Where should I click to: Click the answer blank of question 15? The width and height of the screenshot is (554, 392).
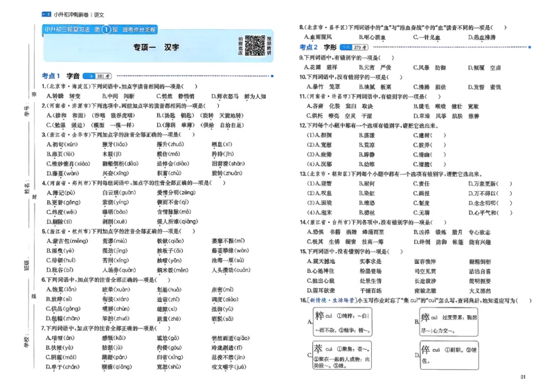click(396, 251)
